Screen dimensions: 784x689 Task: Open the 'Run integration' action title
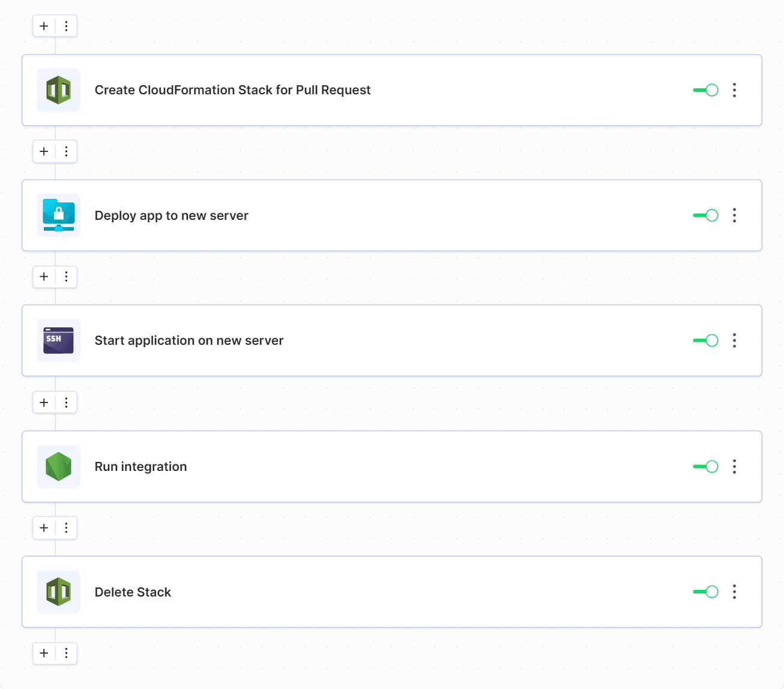coord(140,467)
